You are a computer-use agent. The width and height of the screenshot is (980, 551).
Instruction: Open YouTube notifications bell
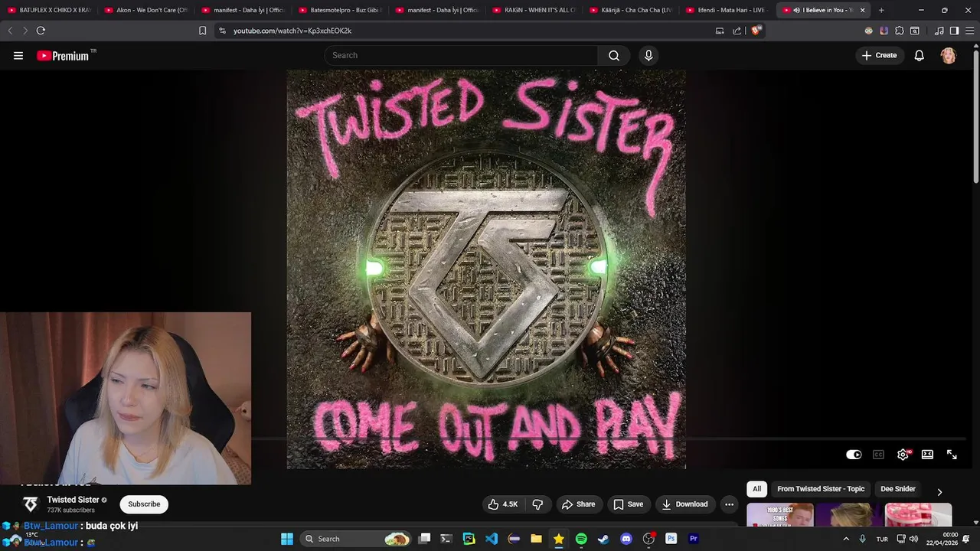920,55
